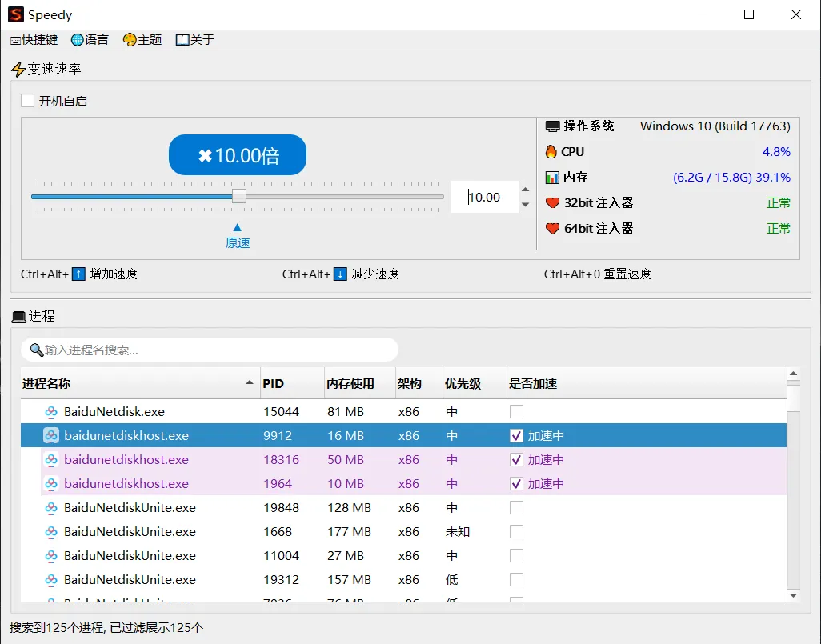
Task: Uncheck acceleration for PID 9912
Action: 516,436
